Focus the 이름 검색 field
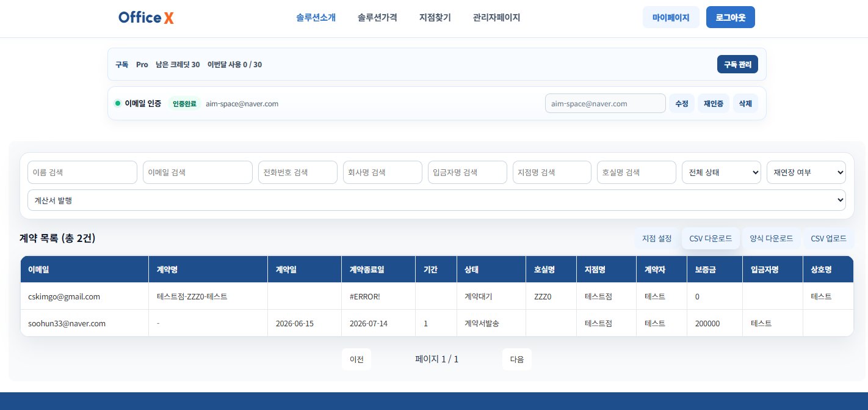868x410 pixels. [82, 172]
